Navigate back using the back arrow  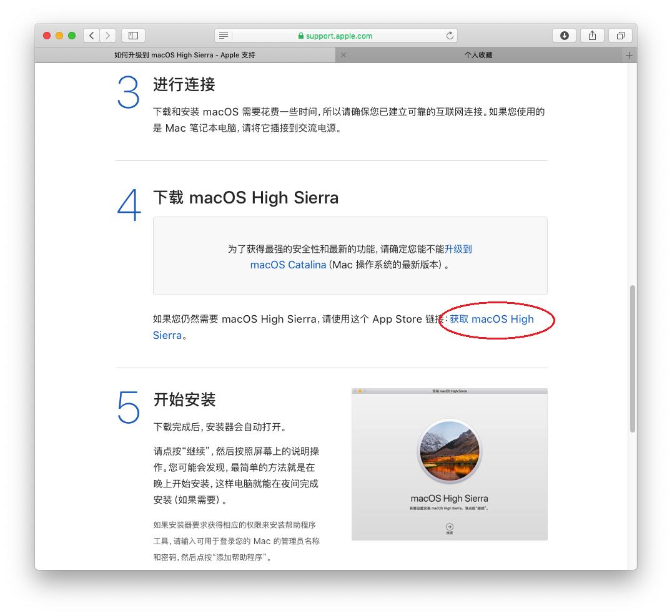click(x=91, y=36)
